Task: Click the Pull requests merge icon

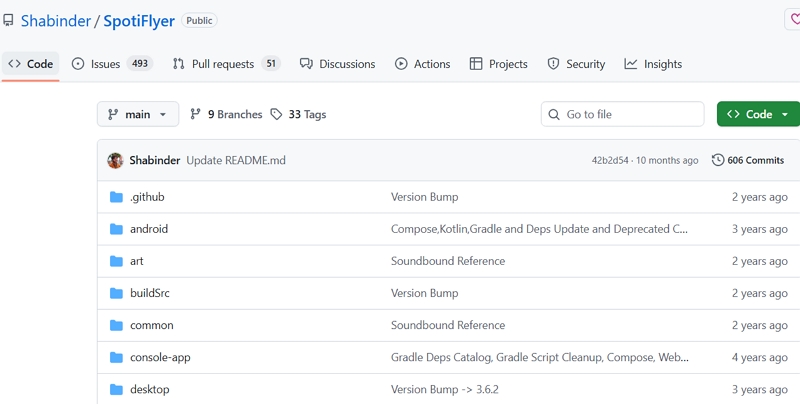Action: point(179,64)
